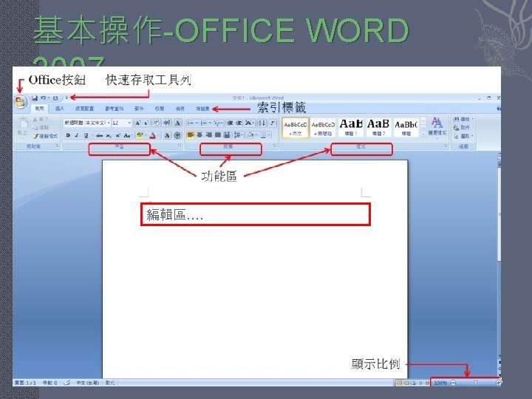Open the round Office Button menu
Image resolution: width=532 pixels, height=399 pixels.
pos(21,101)
